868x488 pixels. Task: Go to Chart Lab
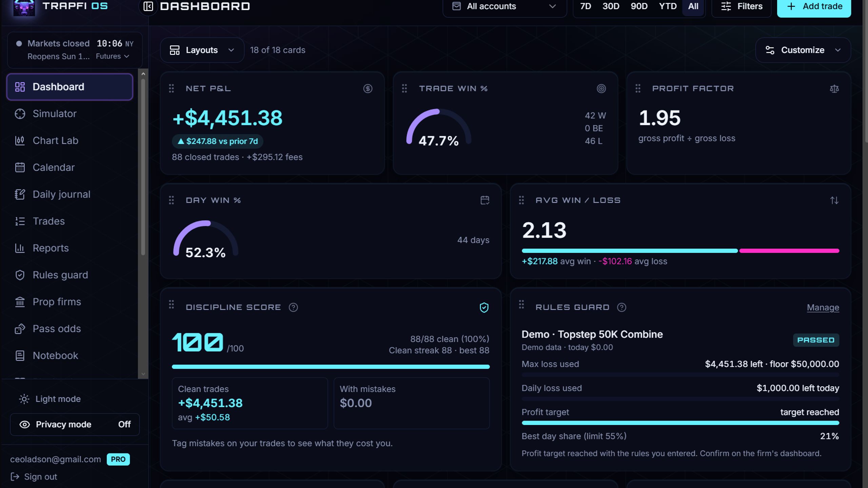coord(70,141)
